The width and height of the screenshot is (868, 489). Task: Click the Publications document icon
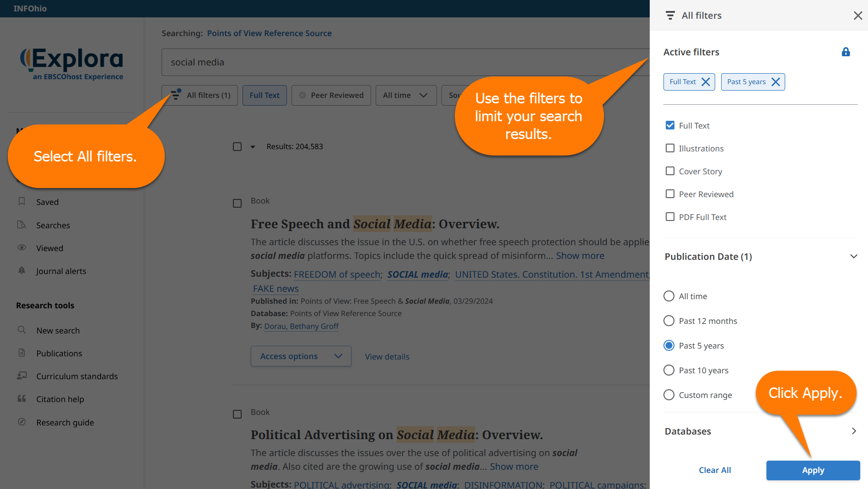(22, 353)
